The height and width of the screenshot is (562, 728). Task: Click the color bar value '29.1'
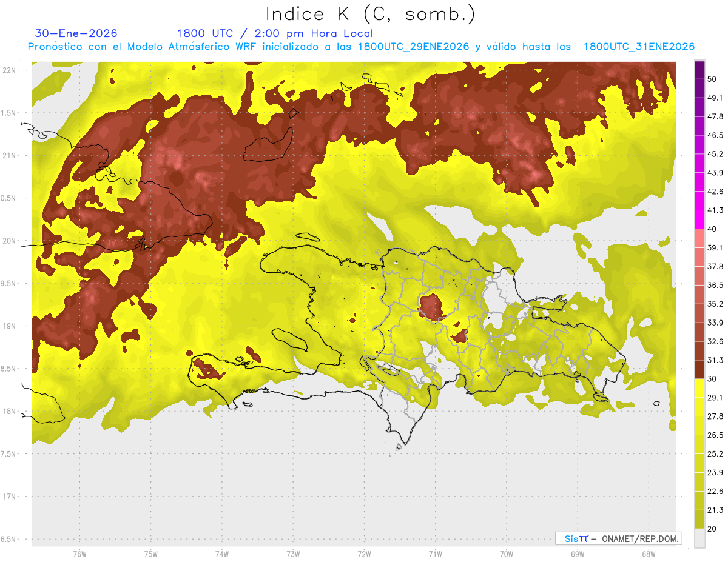click(x=715, y=397)
